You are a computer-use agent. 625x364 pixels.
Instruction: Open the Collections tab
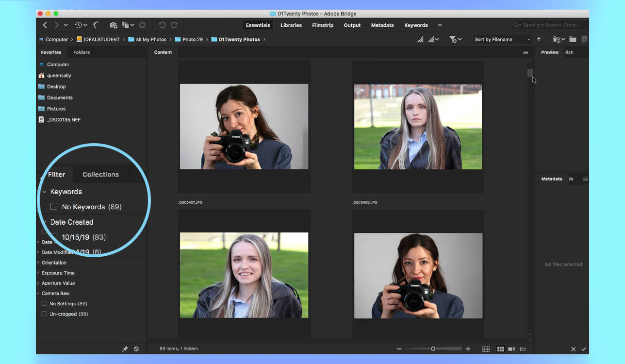click(100, 174)
